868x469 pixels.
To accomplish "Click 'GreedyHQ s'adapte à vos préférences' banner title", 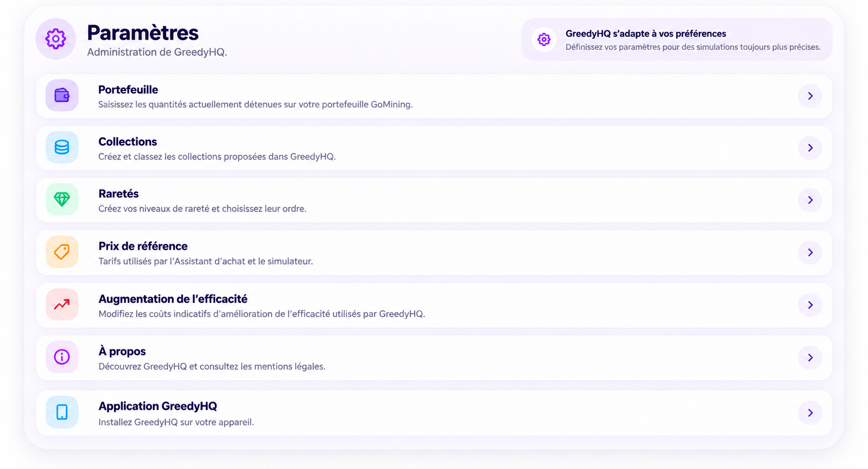I will [646, 34].
